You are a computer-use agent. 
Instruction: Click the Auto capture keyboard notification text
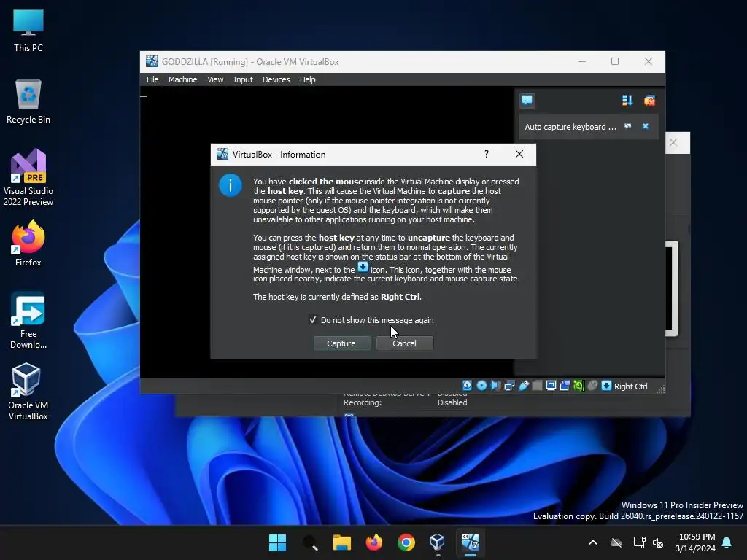[x=570, y=127]
